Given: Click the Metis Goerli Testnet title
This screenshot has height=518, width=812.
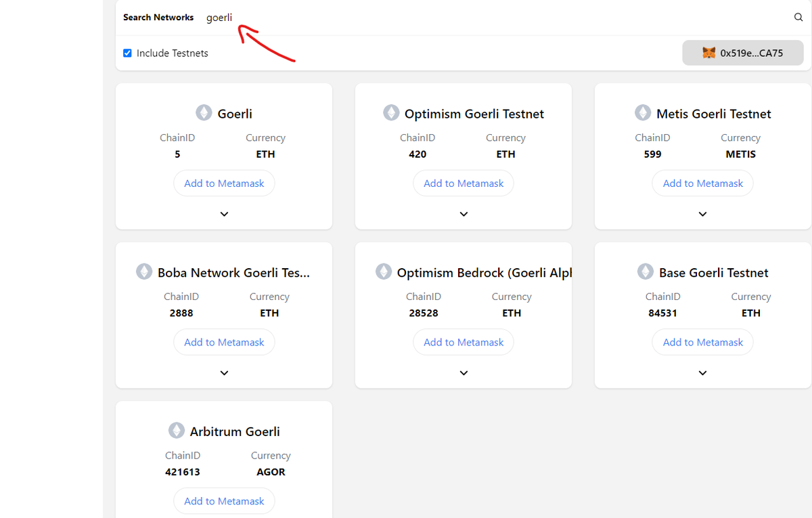Looking at the screenshot, I should point(714,114).
